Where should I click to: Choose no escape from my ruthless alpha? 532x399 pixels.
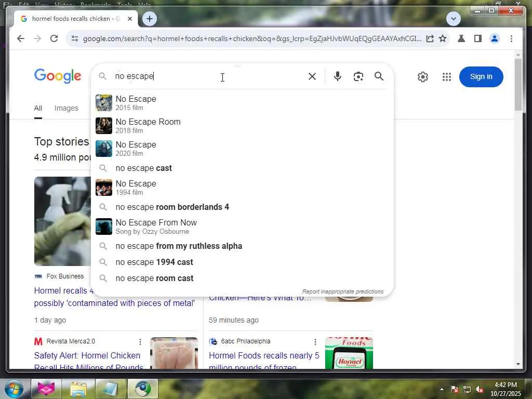tap(242, 246)
